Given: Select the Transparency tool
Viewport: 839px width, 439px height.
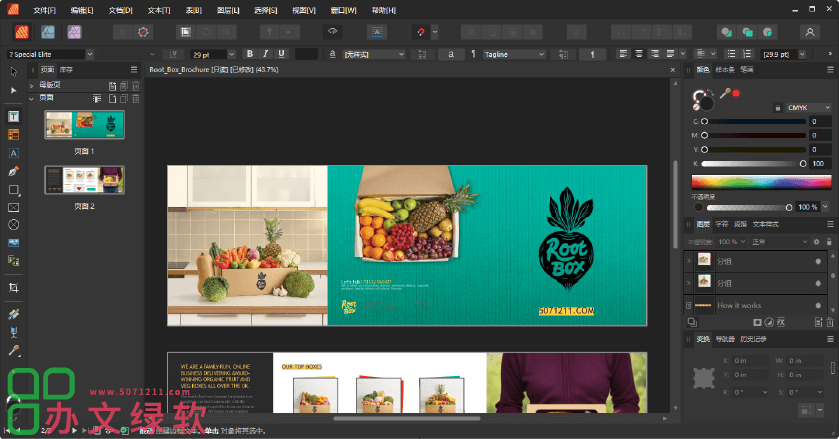Looking at the screenshot, I should click(x=14, y=332).
